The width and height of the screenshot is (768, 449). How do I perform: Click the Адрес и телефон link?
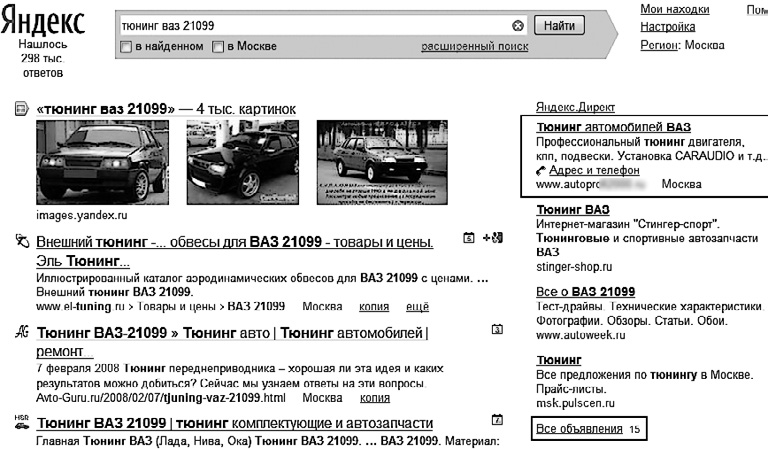[x=594, y=170]
